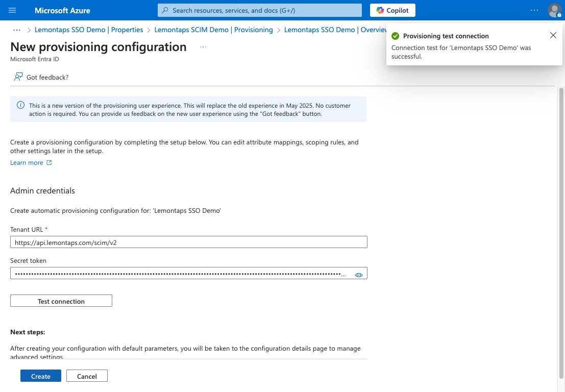The width and height of the screenshot is (565, 392).
Task: Open the Learn more link
Action: click(x=27, y=162)
